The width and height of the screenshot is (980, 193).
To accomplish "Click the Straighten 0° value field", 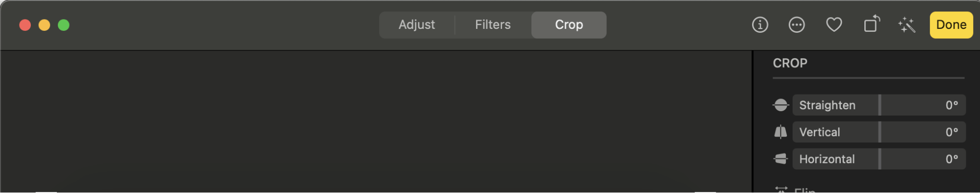I will point(952,105).
